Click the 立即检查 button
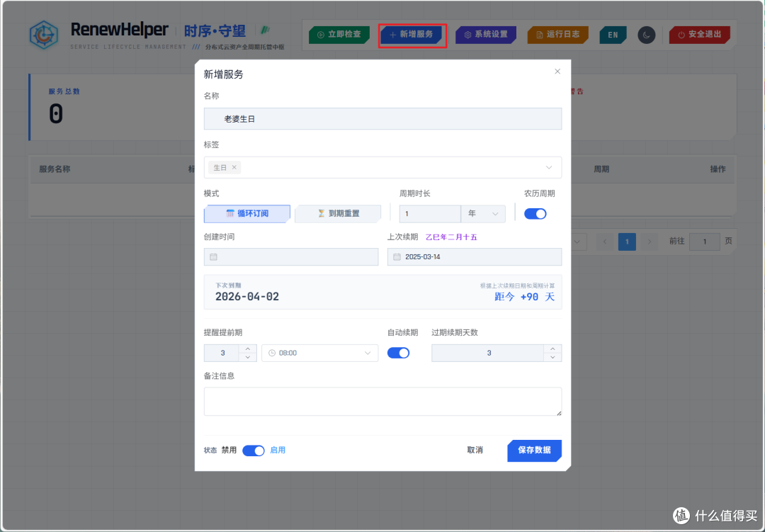 pyautogui.click(x=339, y=35)
